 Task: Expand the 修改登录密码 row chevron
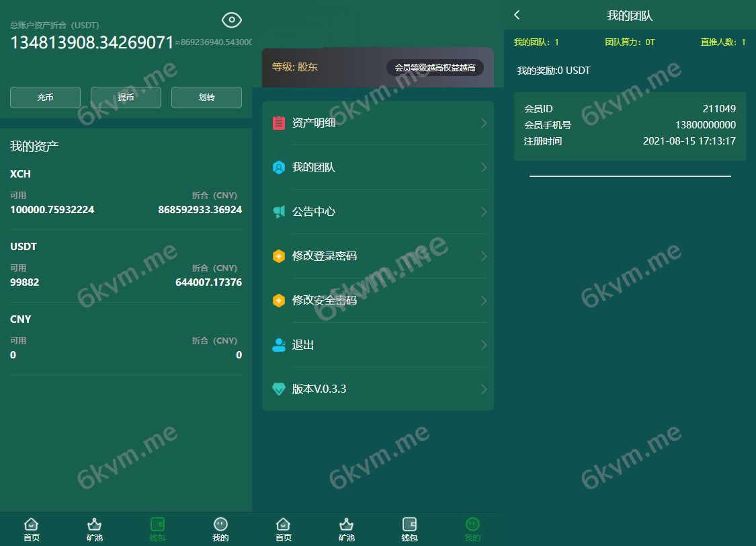click(x=483, y=256)
